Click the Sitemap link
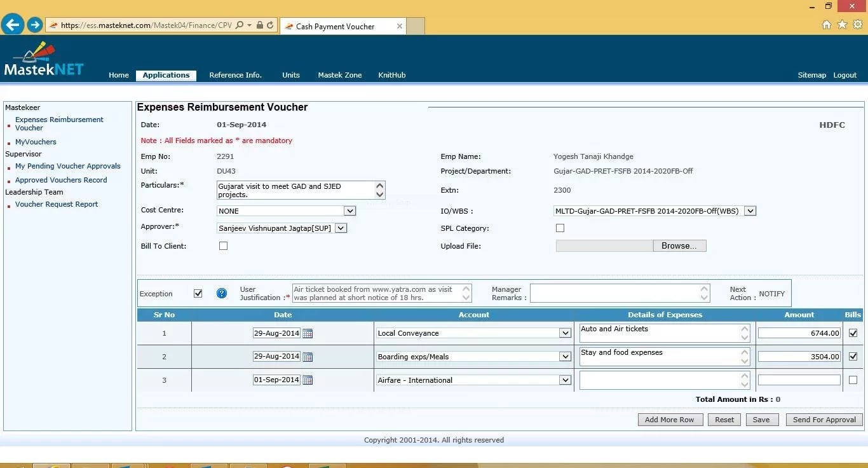Image resolution: width=868 pixels, height=468 pixels. [x=811, y=75]
